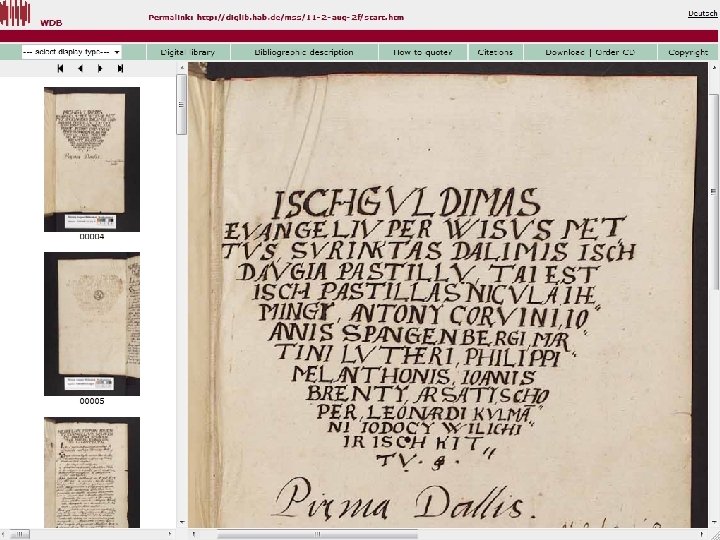Click the image viewer vertical scrollbar handle
720x540 pixels.
coord(714,191)
